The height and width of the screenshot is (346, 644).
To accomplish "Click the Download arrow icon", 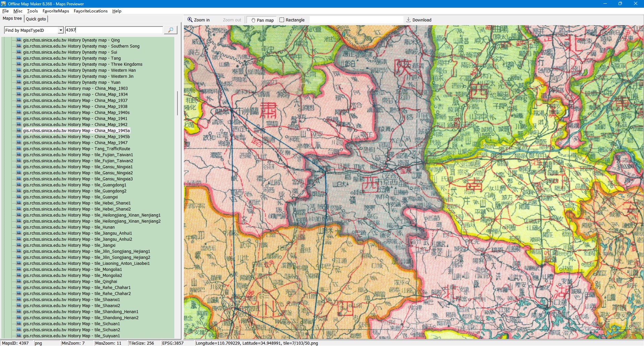I will coord(408,20).
